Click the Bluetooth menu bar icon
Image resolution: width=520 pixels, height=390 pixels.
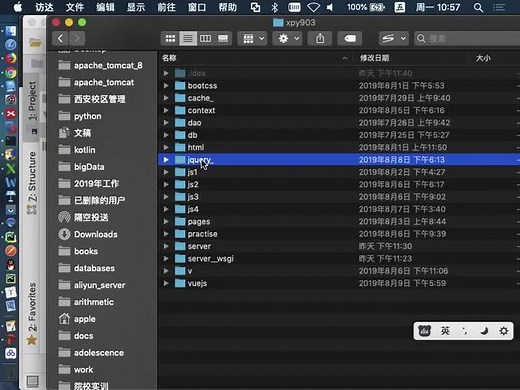coord(274,7)
